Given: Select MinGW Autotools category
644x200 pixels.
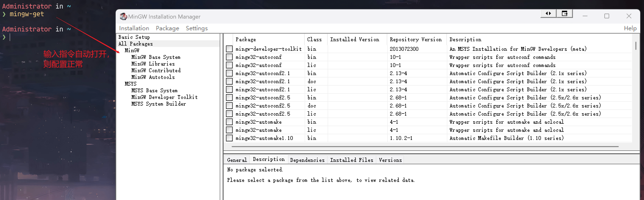Looking at the screenshot, I should (153, 77).
